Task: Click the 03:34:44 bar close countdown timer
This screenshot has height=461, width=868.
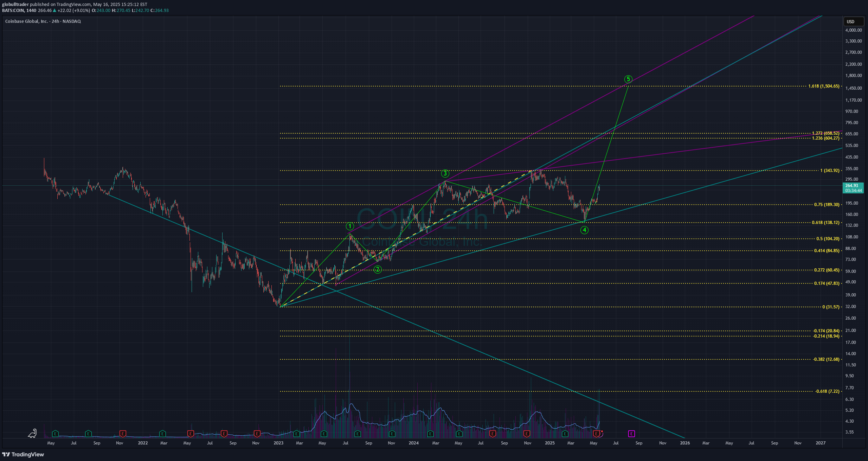Action: click(854, 190)
